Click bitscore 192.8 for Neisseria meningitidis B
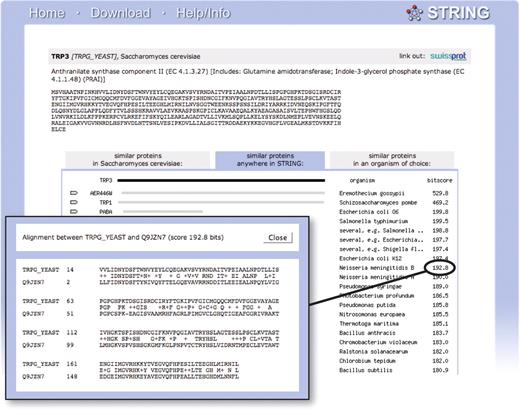Viewport: 520px width, 412px height. [440, 268]
